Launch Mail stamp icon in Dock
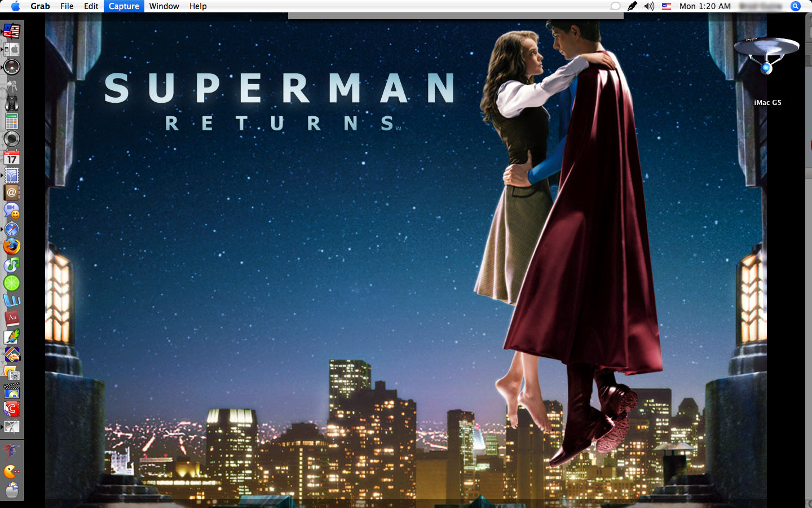The width and height of the screenshot is (812, 508). (12, 175)
